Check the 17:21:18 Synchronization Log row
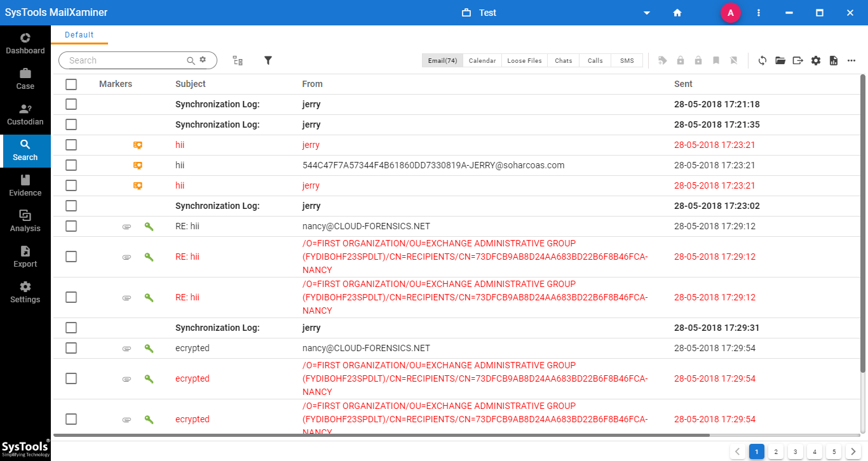This screenshot has height=461, width=868. [x=71, y=104]
